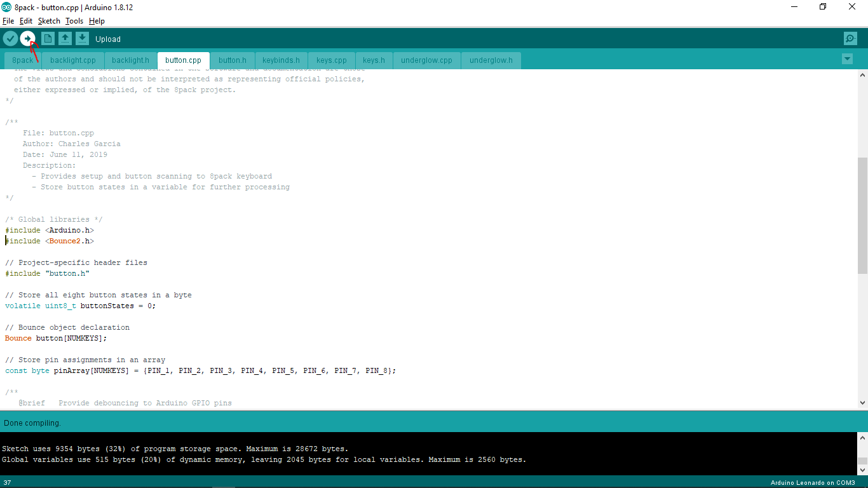
Task: Click '// Store pin assignments in an array'
Action: tap(85, 360)
